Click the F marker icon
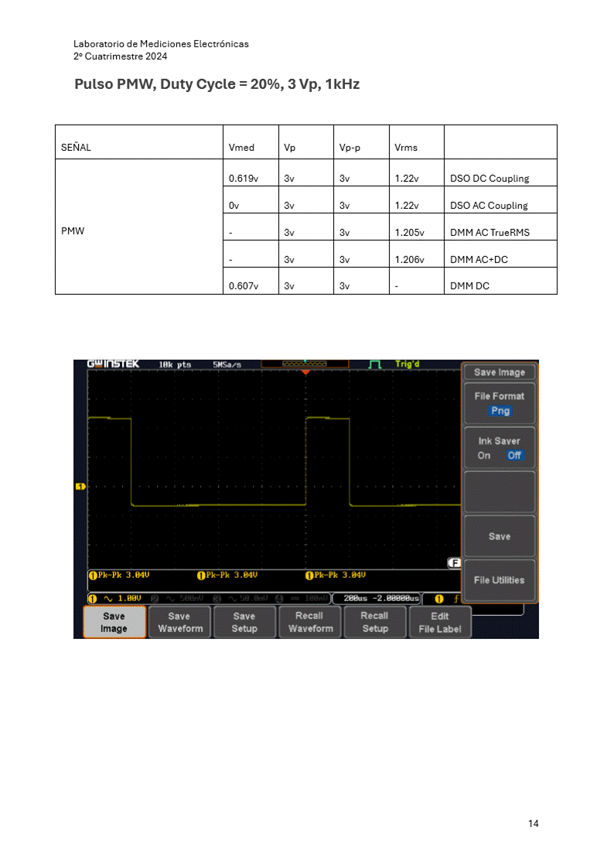 [455, 563]
